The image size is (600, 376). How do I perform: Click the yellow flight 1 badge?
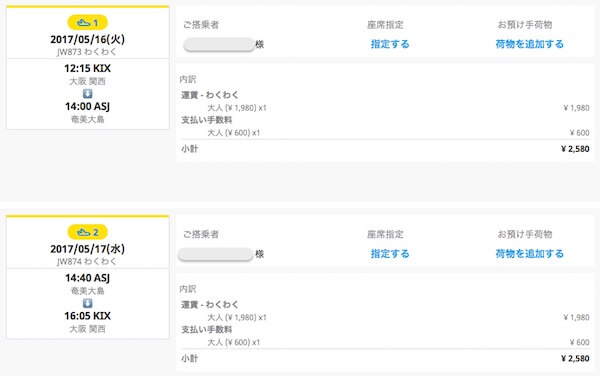(88, 23)
